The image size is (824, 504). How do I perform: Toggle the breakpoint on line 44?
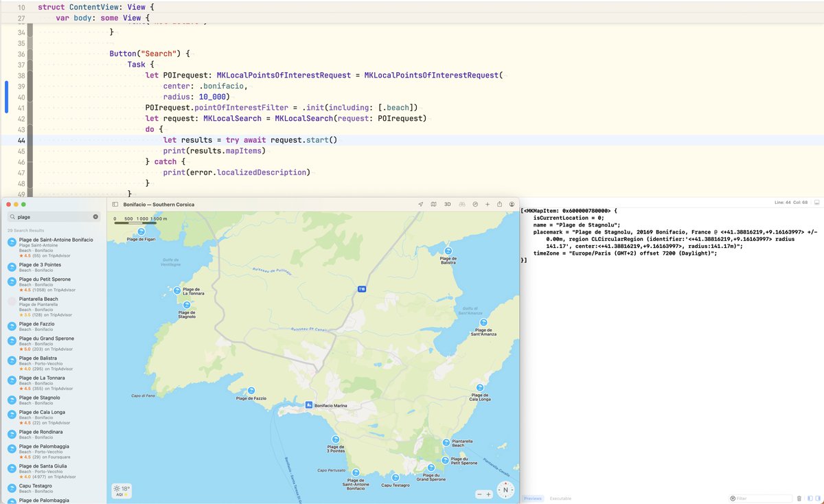pos(21,139)
